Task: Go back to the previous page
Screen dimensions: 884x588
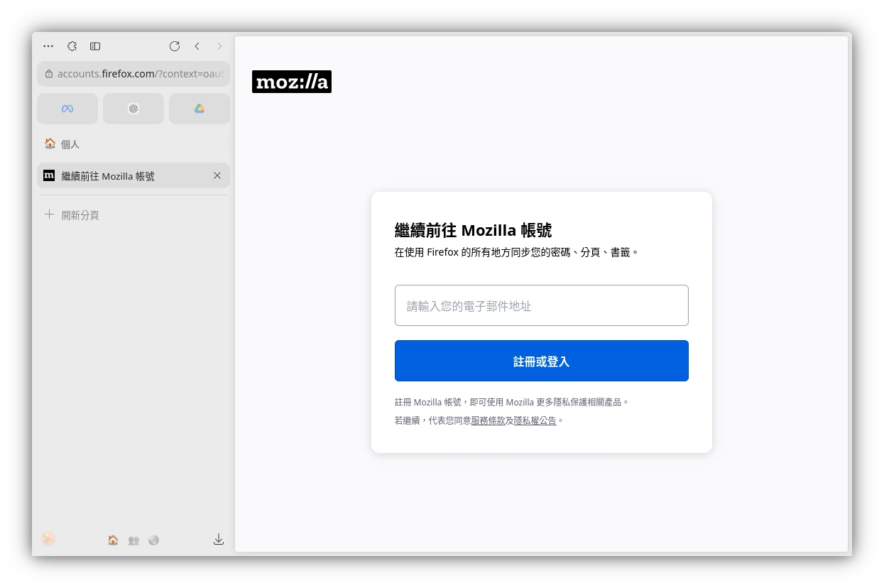Action: click(x=197, y=46)
